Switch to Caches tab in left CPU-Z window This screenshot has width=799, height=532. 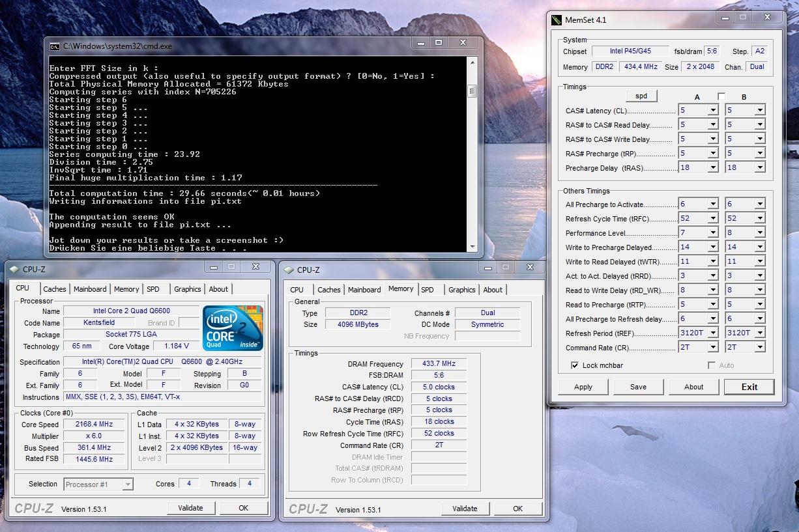point(54,289)
